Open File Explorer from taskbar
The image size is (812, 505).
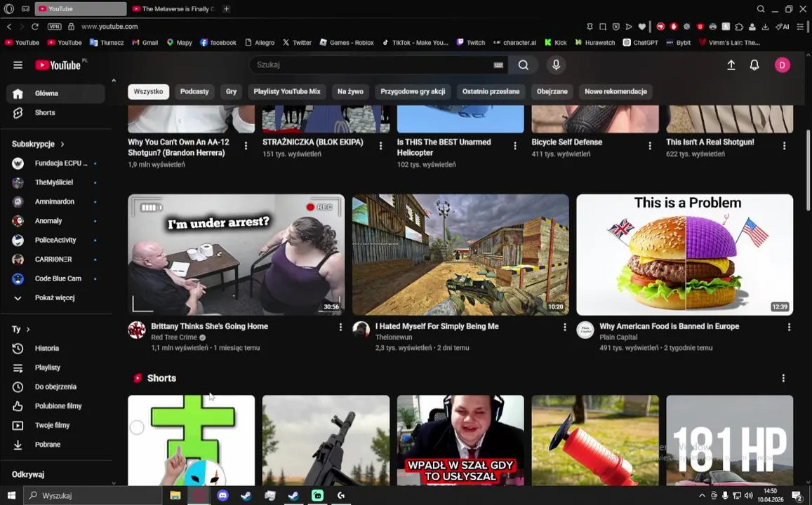(x=175, y=496)
